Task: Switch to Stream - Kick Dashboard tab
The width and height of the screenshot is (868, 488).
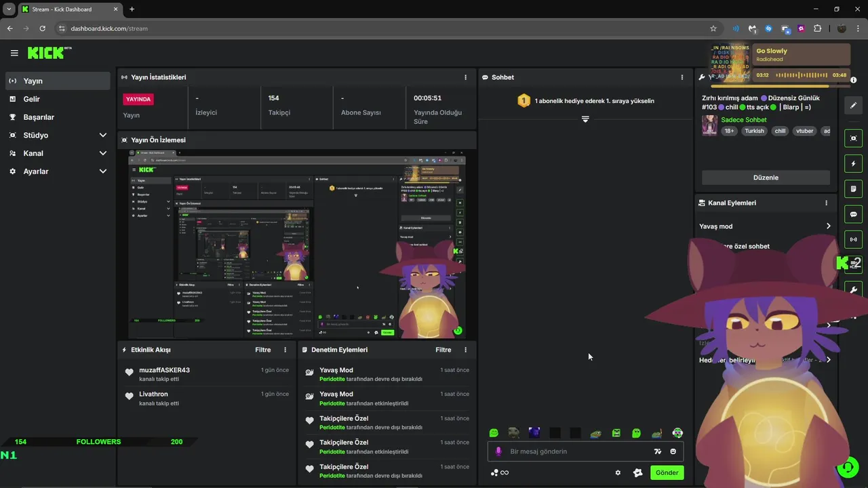Action: [70, 9]
